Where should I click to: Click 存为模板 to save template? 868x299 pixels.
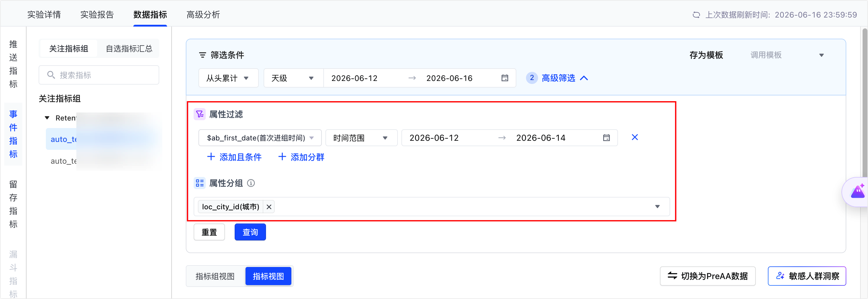click(x=706, y=55)
